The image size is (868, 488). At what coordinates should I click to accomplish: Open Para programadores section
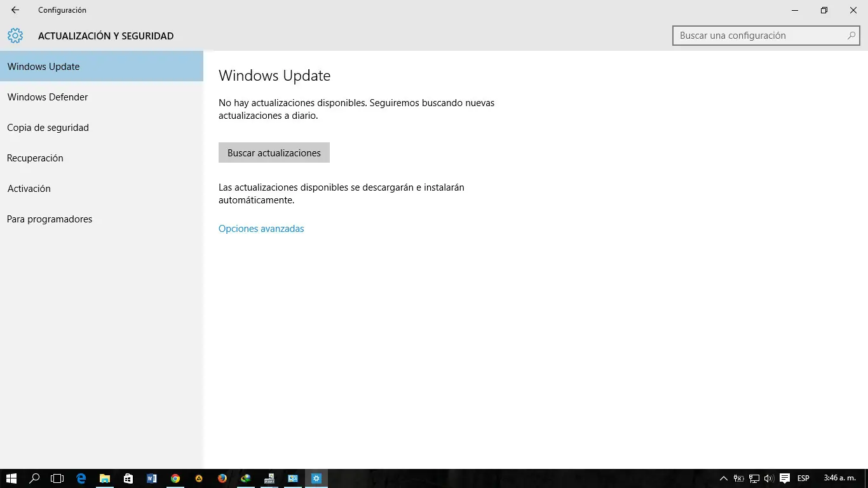pyautogui.click(x=102, y=219)
